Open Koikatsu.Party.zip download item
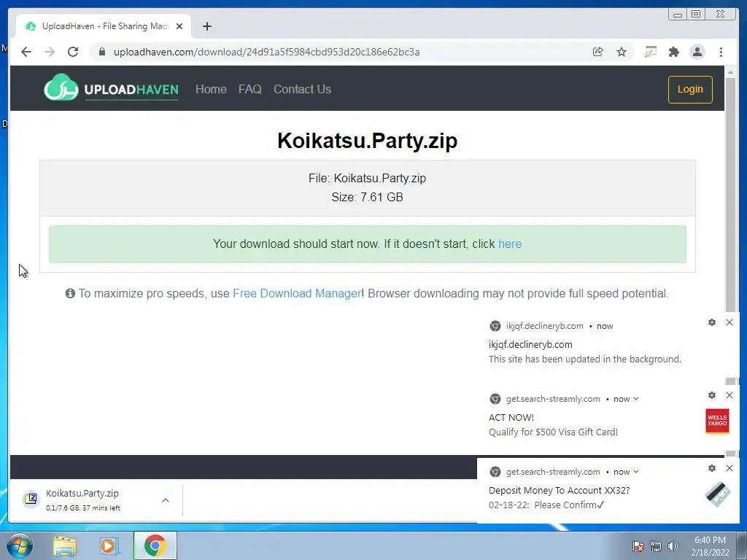This screenshot has height=560, width=747. pyautogui.click(x=82, y=499)
